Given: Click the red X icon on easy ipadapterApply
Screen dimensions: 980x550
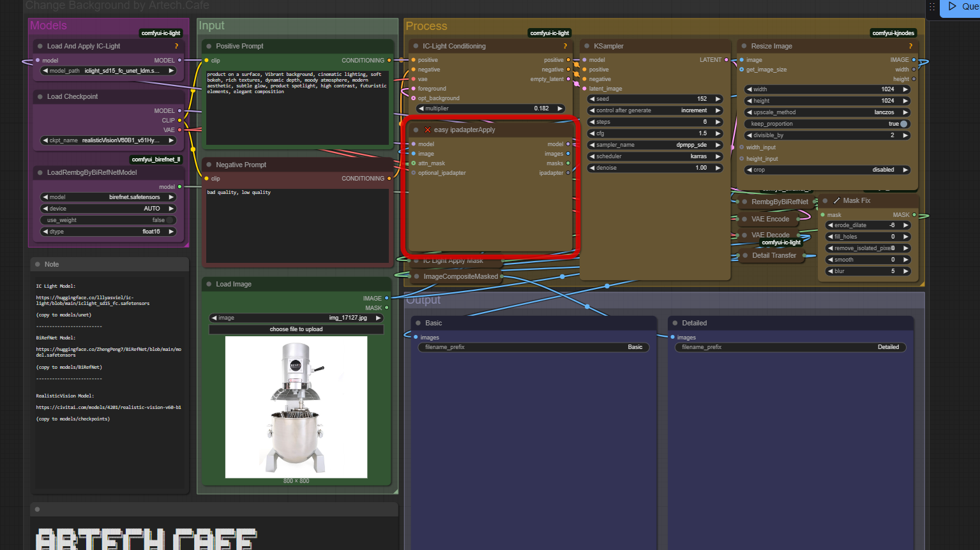Looking at the screenshot, I should click(x=428, y=130).
